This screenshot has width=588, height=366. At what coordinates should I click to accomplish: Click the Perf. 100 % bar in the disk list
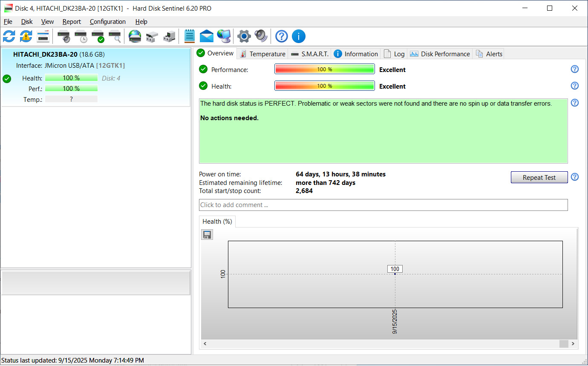(71, 89)
